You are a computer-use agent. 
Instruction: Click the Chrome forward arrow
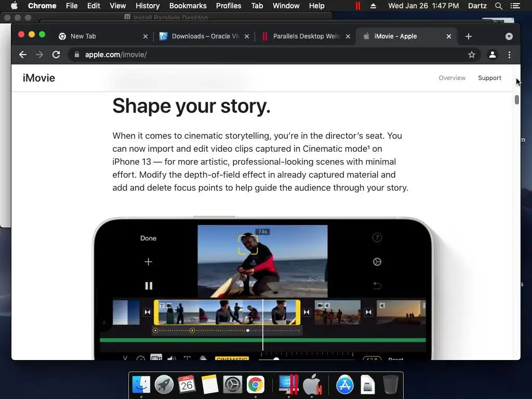[x=39, y=55]
